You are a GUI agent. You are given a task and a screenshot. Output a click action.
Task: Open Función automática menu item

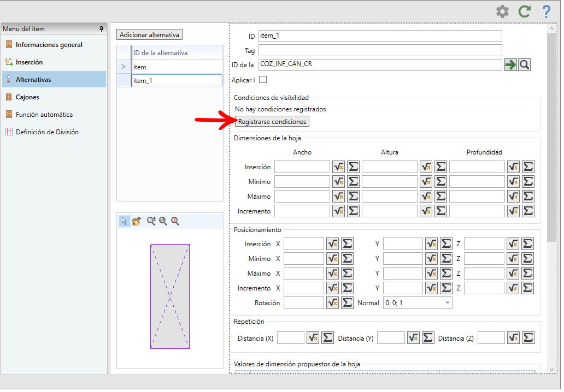[44, 115]
